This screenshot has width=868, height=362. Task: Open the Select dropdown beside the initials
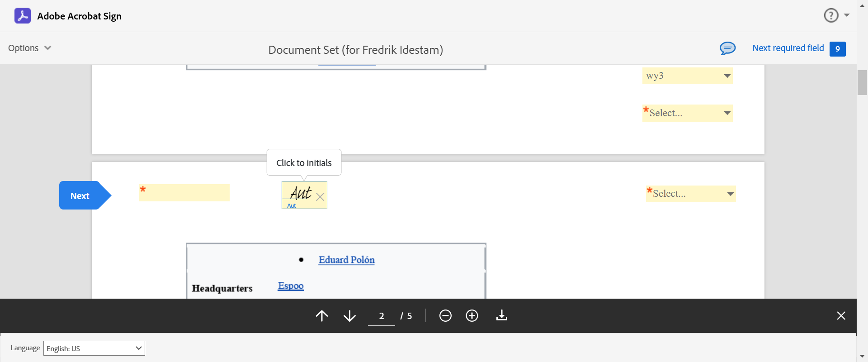point(691,194)
